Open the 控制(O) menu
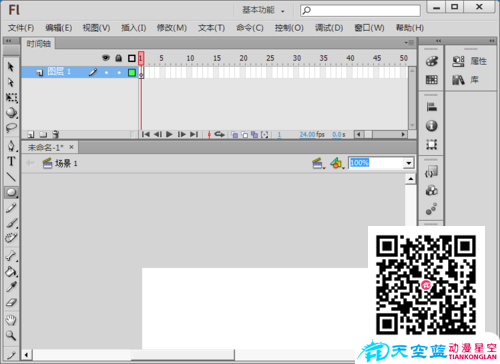This screenshot has height=364, width=500. pos(289,28)
